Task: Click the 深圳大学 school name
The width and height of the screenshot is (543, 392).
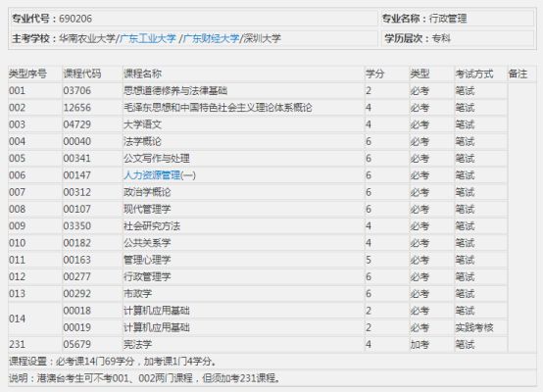Action: click(x=262, y=38)
